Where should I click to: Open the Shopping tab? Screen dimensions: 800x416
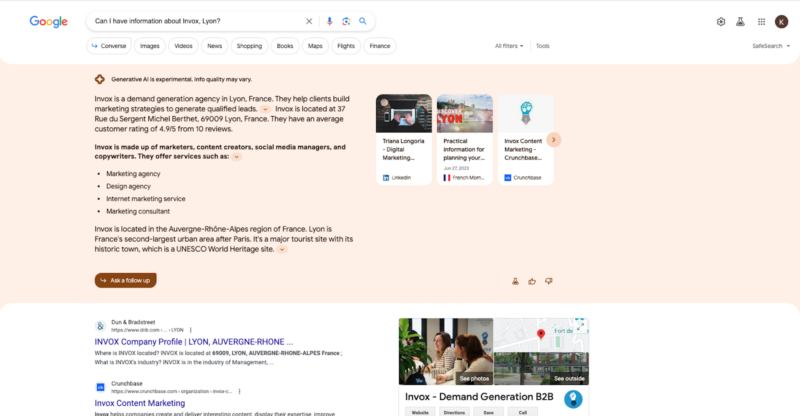[249, 46]
